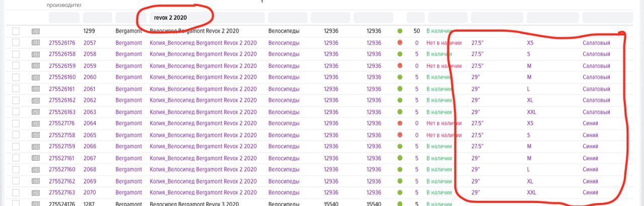644x206 pixels.
Task: Click the "Нет в наличии" status in row 2057
Action: 444,43
